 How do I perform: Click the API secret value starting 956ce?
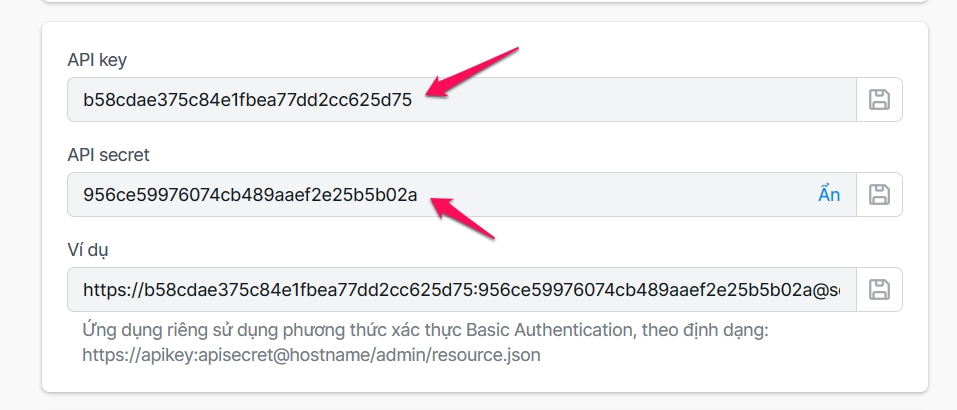(x=250, y=194)
